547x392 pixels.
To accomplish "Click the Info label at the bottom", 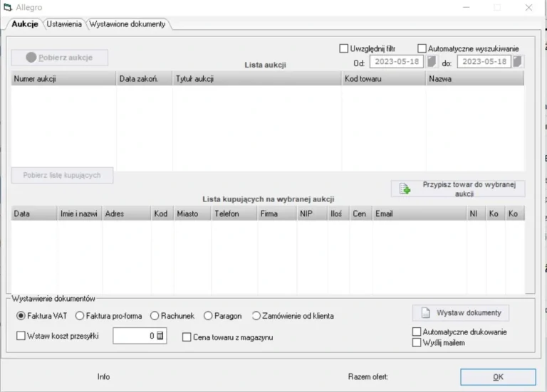I will (103, 376).
